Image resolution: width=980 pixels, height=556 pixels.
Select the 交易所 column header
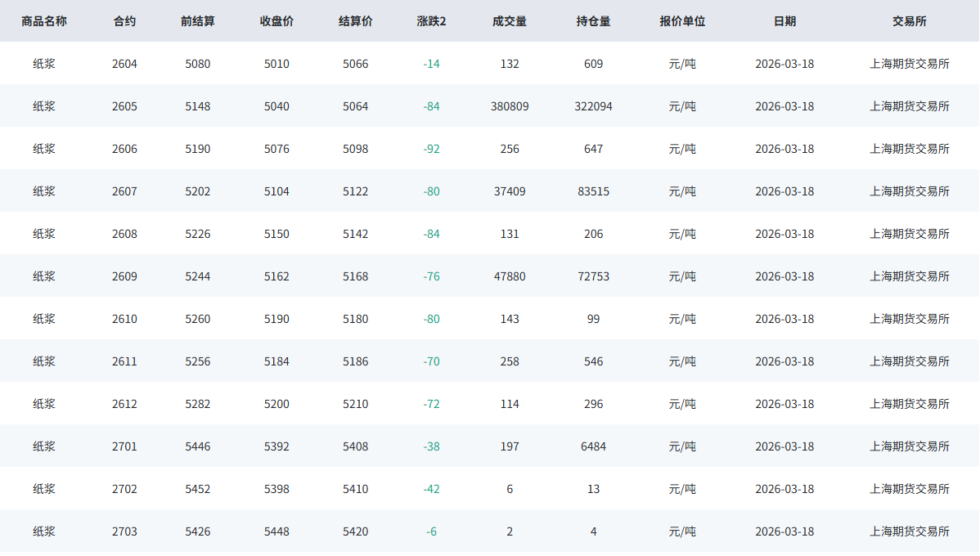910,21
